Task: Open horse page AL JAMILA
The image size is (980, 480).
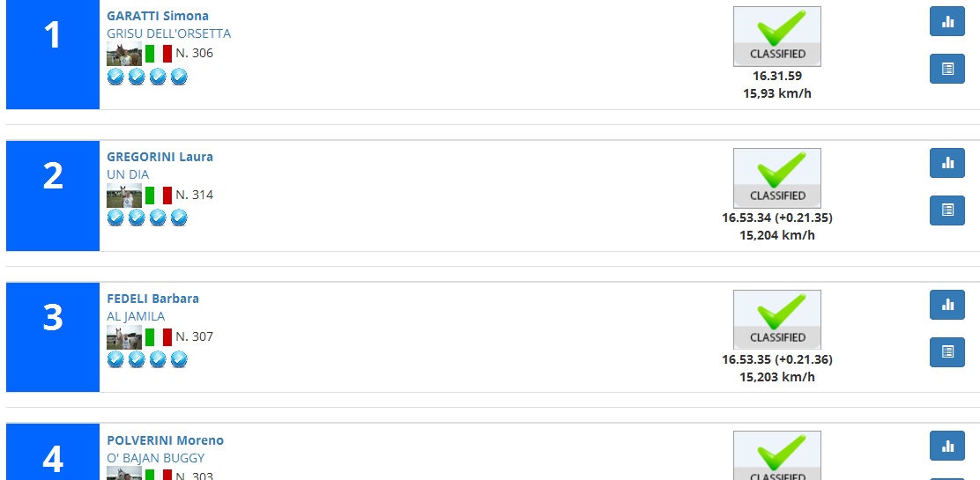Action: [x=136, y=316]
